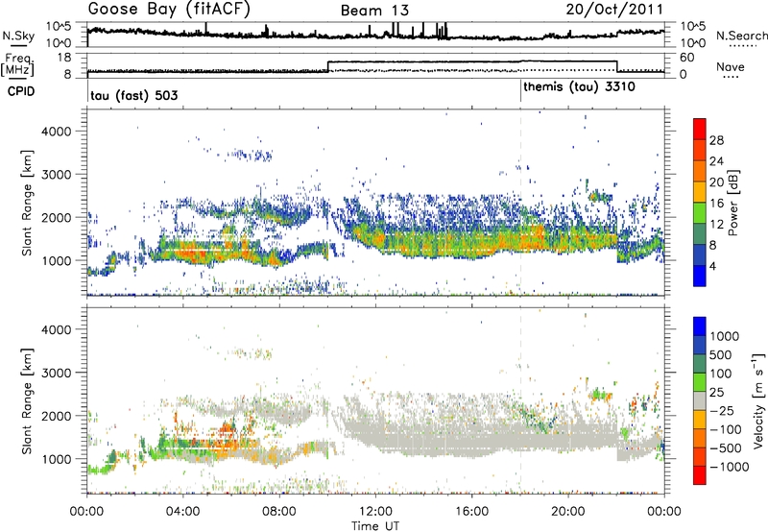Click the 'tau (fast) 503' text
This screenshot has width=768, height=532.
pos(133,95)
